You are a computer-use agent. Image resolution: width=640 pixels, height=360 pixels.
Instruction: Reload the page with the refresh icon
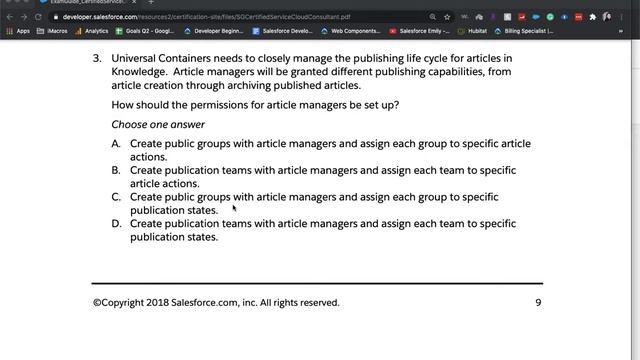(38, 17)
